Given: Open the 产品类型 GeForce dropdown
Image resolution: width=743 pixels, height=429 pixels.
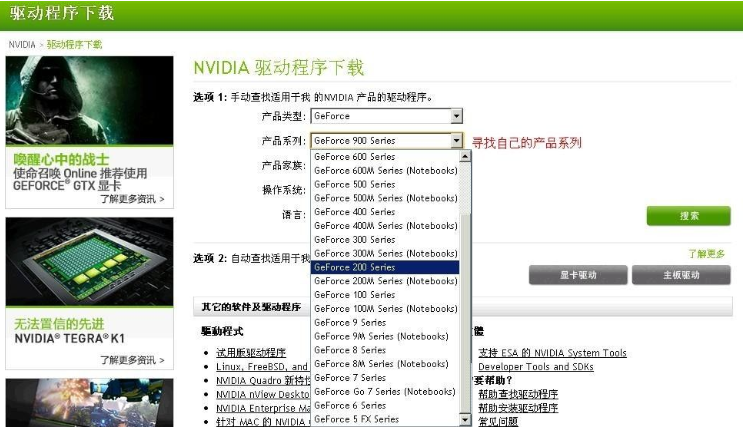Looking at the screenshot, I should [386, 117].
